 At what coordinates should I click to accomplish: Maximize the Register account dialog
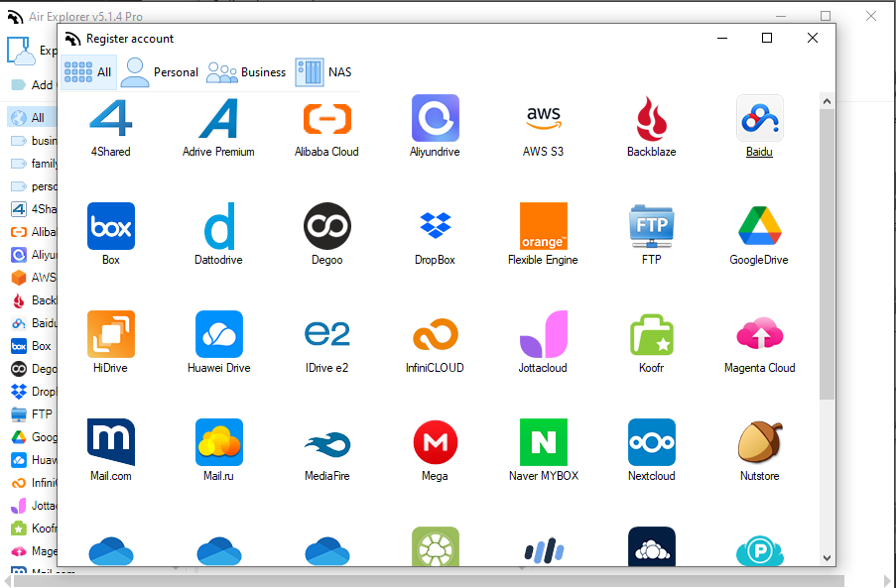tap(767, 39)
